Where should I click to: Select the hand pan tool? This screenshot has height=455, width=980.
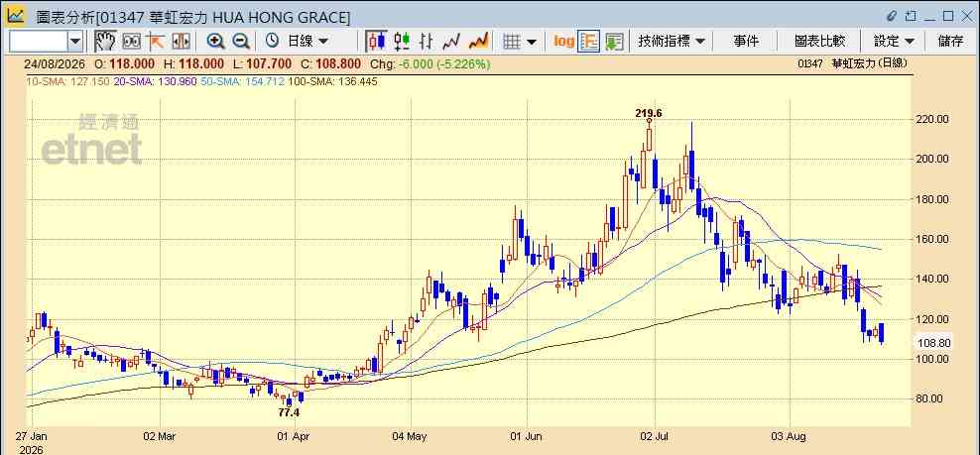point(105,42)
